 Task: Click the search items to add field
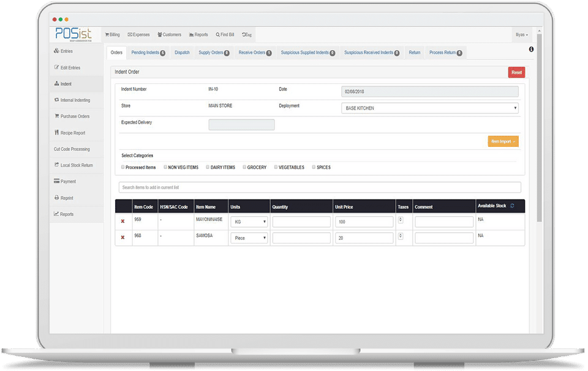coord(320,187)
